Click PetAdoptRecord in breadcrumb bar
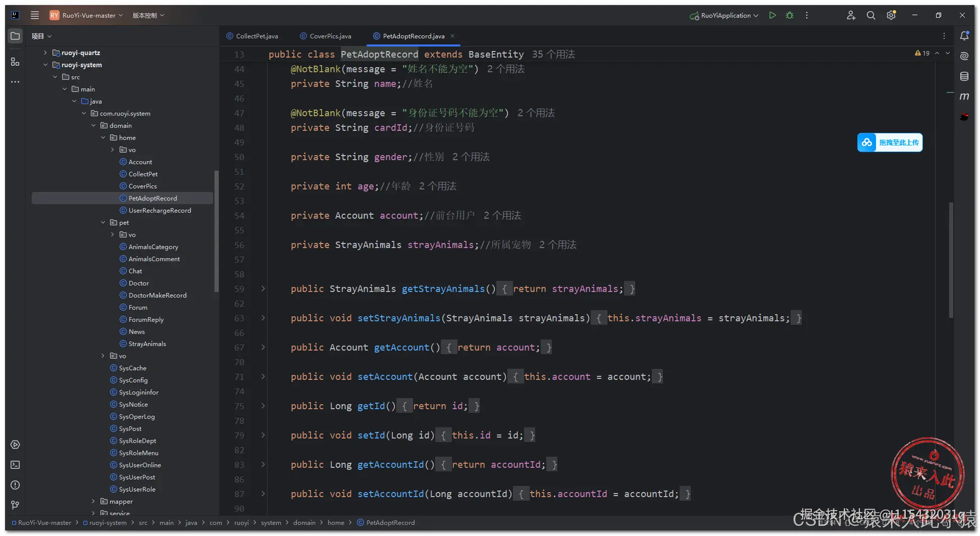This screenshot has width=980, height=536. (386, 522)
